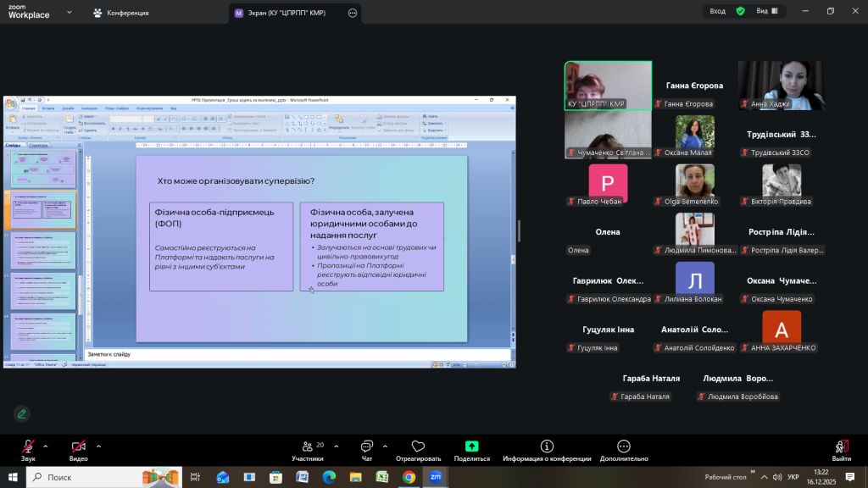Viewport: 868px width, 488px height.
Task: Click the Отреагировать heart reactions icon
Action: 417,446
